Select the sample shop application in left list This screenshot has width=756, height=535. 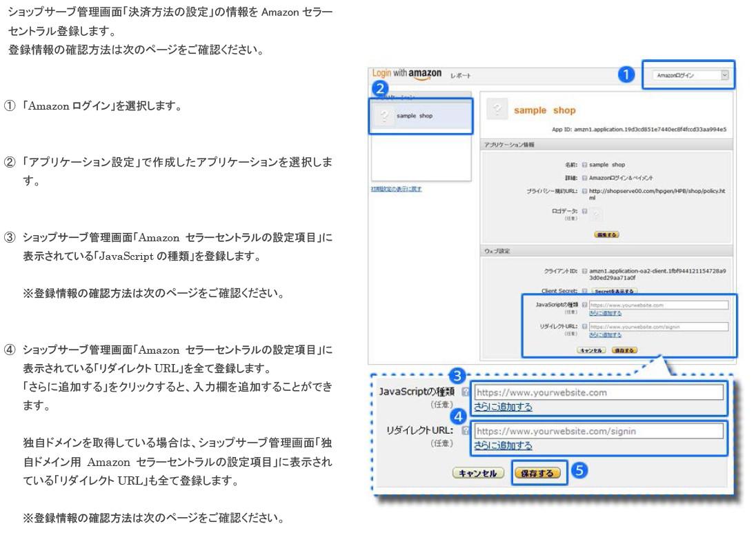pyautogui.click(x=421, y=116)
